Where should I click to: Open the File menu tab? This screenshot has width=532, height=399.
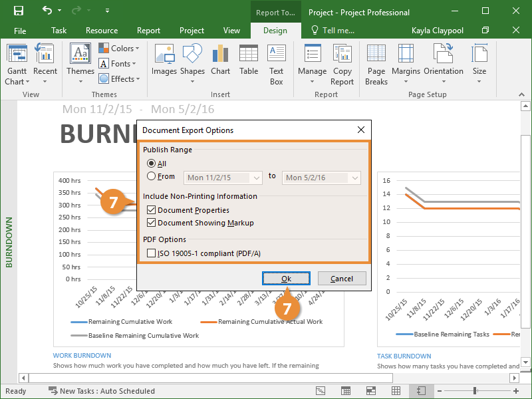(x=20, y=31)
